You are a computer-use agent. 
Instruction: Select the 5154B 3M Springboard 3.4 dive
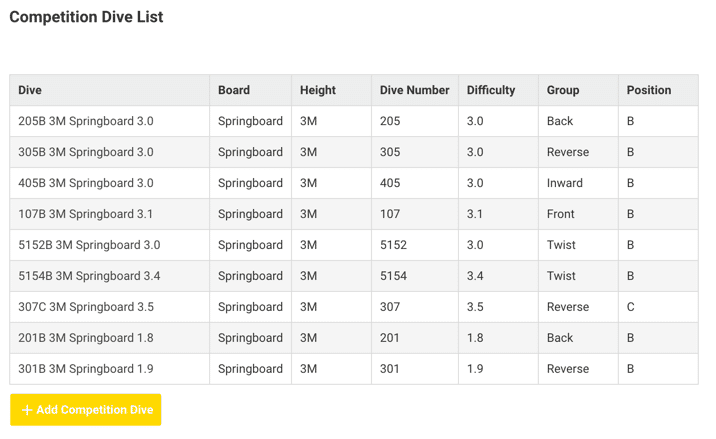[354, 276]
